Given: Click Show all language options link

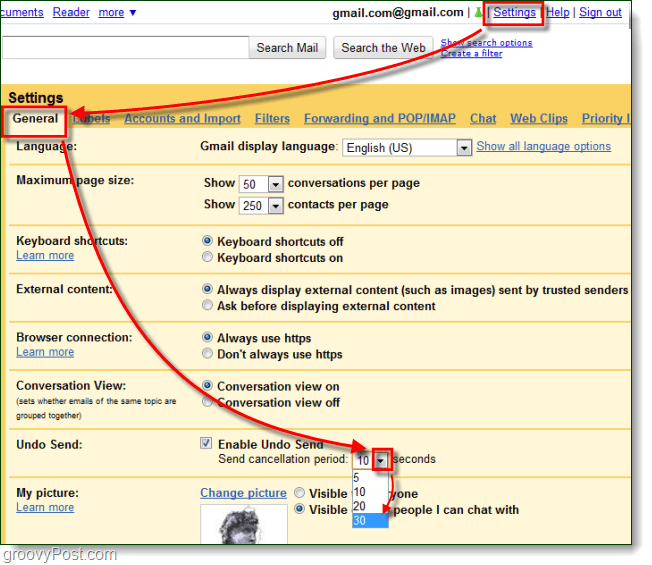Looking at the screenshot, I should (x=543, y=146).
